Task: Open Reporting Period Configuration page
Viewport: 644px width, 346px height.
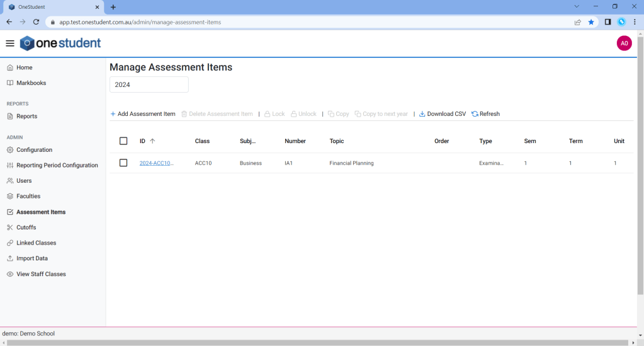Action: (x=57, y=165)
